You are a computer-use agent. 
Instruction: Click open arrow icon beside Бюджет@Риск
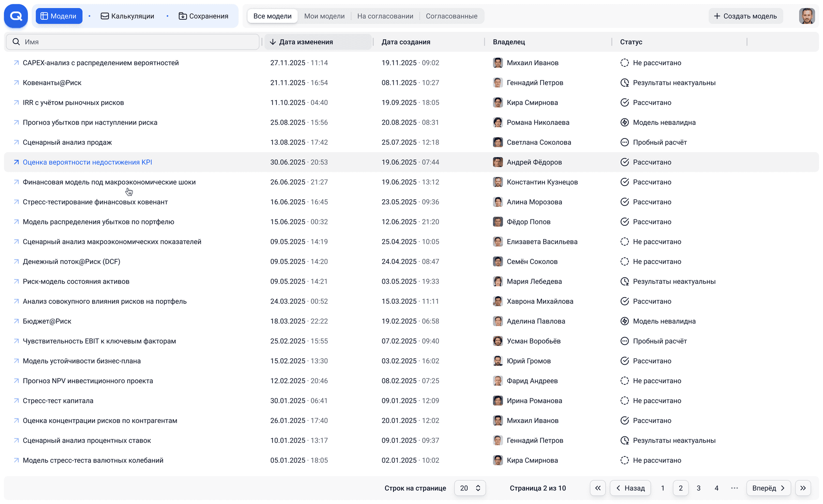16,321
